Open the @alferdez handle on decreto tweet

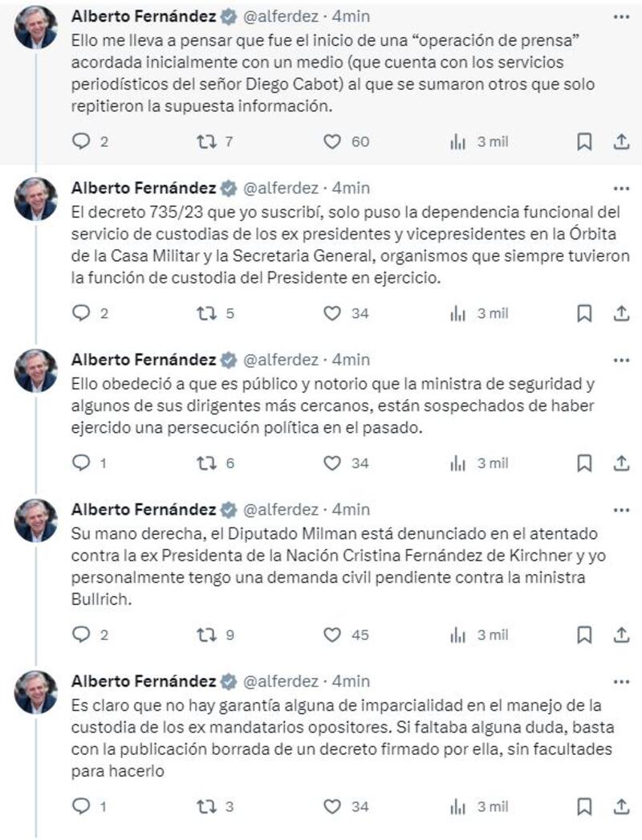click(x=280, y=188)
